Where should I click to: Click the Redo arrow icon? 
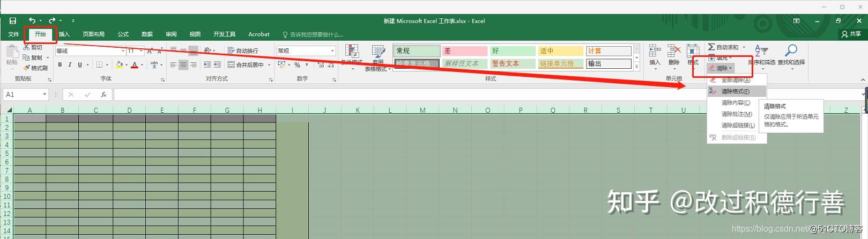point(52,21)
